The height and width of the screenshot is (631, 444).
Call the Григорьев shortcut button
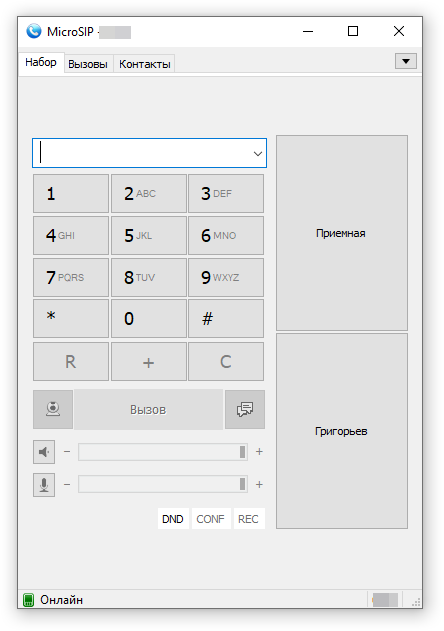point(342,431)
